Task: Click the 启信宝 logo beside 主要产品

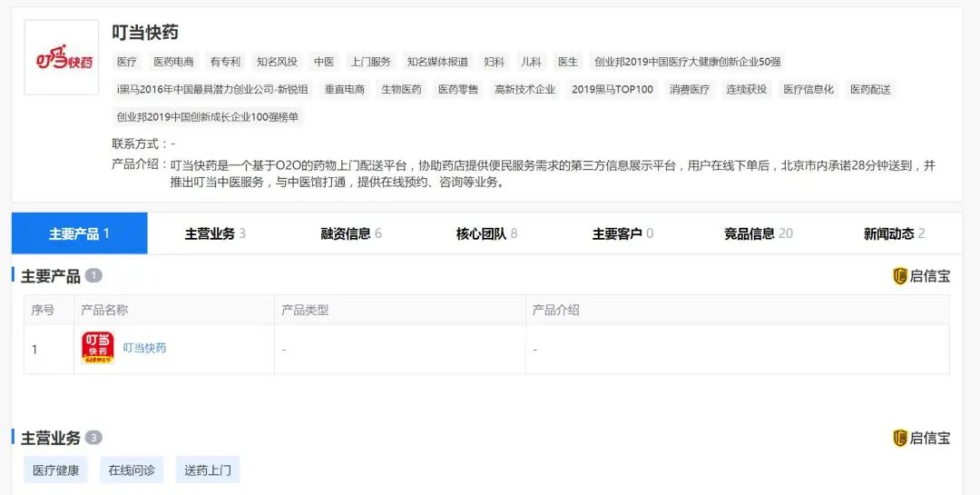Action: (x=921, y=276)
